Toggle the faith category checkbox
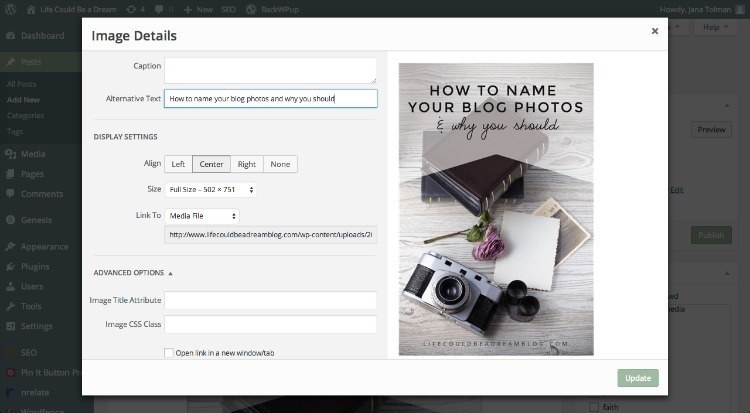The height and width of the screenshot is (413, 750). click(x=594, y=407)
